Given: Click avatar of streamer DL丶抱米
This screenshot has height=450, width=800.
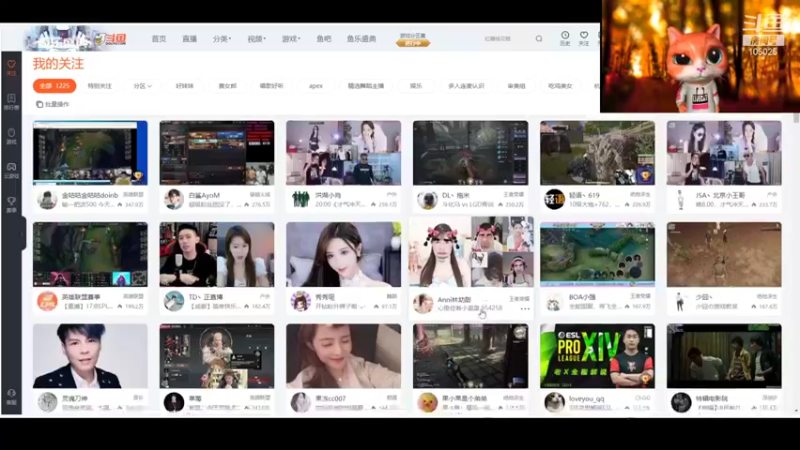Looking at the screenshot, I should click(x=427, y=199).
